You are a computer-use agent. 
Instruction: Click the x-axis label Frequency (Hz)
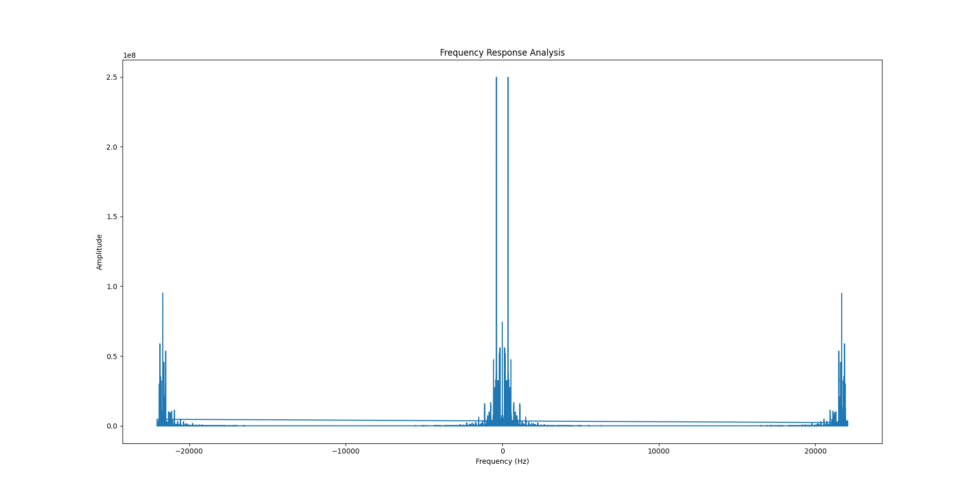(502, 461)
